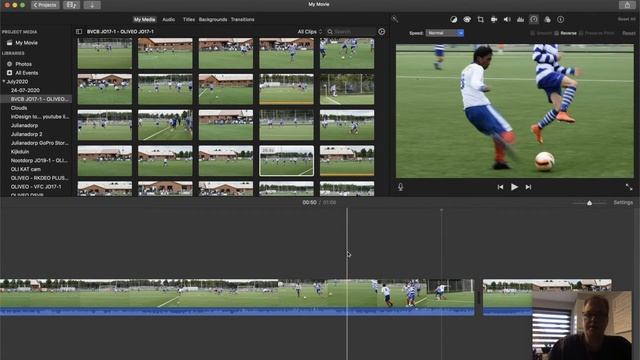Select the Clouds event
The image size is (640, 360).
19,108
